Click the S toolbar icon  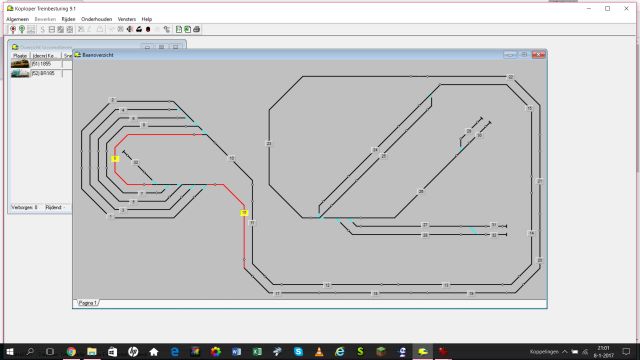pos(42,29)
